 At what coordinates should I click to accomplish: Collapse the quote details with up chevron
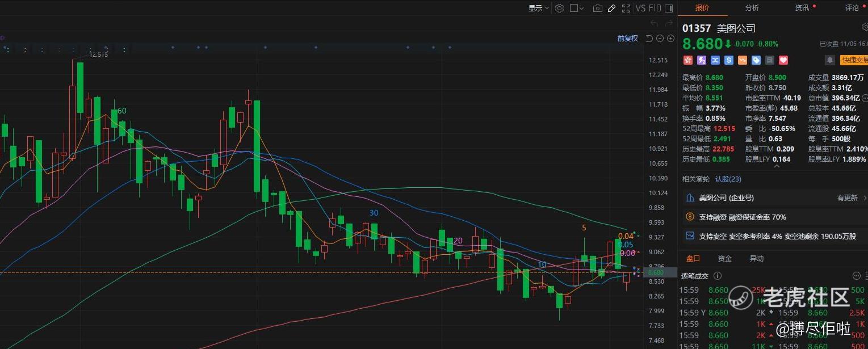click(x=776, y=166)
